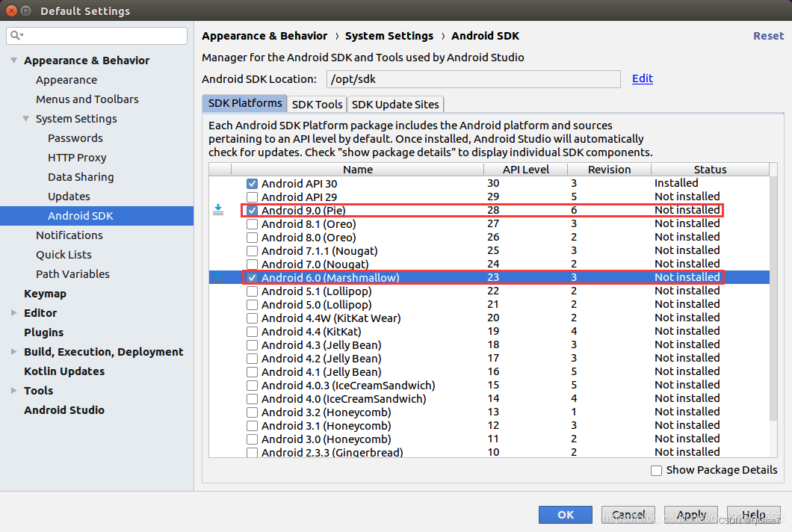Select the Android 3.2 (Honeycomb) row

point(489,412)
